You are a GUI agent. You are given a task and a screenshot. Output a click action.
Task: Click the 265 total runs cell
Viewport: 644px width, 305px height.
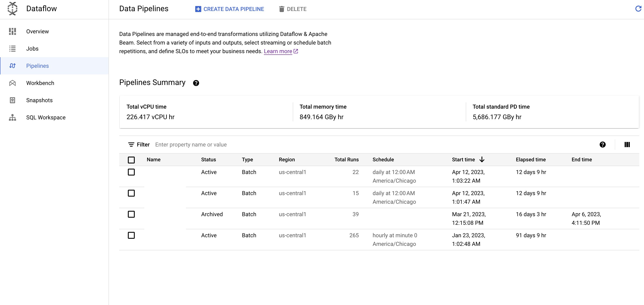click(354, 235)
